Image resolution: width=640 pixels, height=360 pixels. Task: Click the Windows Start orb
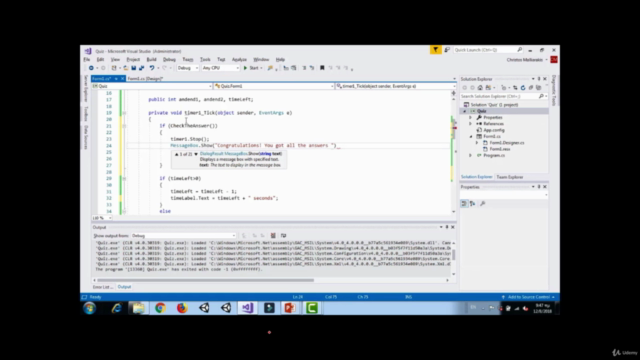coord(90,308)
